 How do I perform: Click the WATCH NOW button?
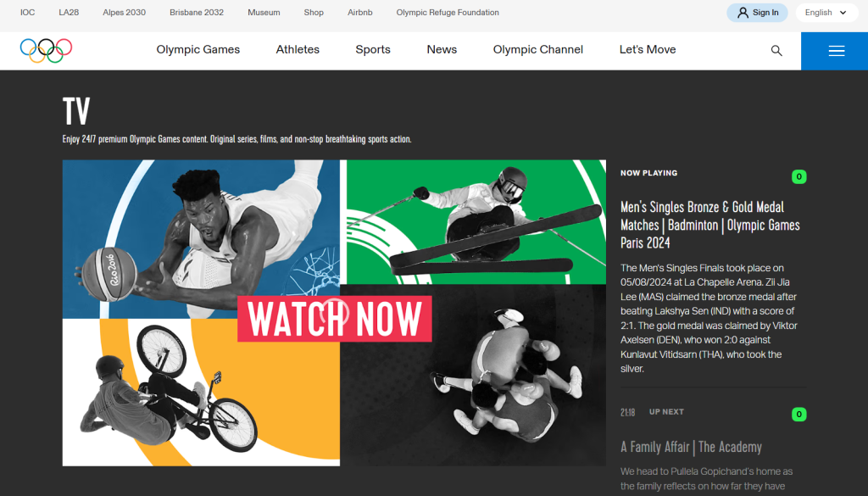(334, 318)
